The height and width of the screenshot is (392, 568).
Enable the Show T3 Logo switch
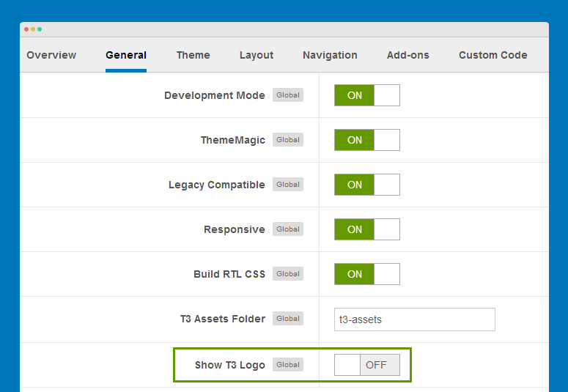(367, 365)
